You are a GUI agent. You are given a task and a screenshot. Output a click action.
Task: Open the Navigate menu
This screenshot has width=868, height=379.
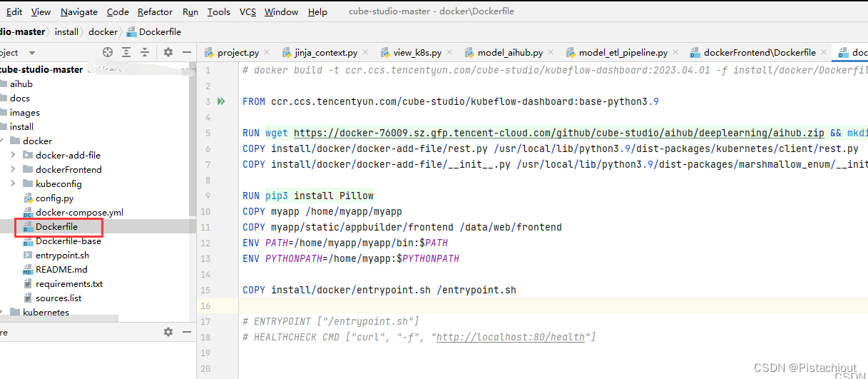click(x=79, y=11)
